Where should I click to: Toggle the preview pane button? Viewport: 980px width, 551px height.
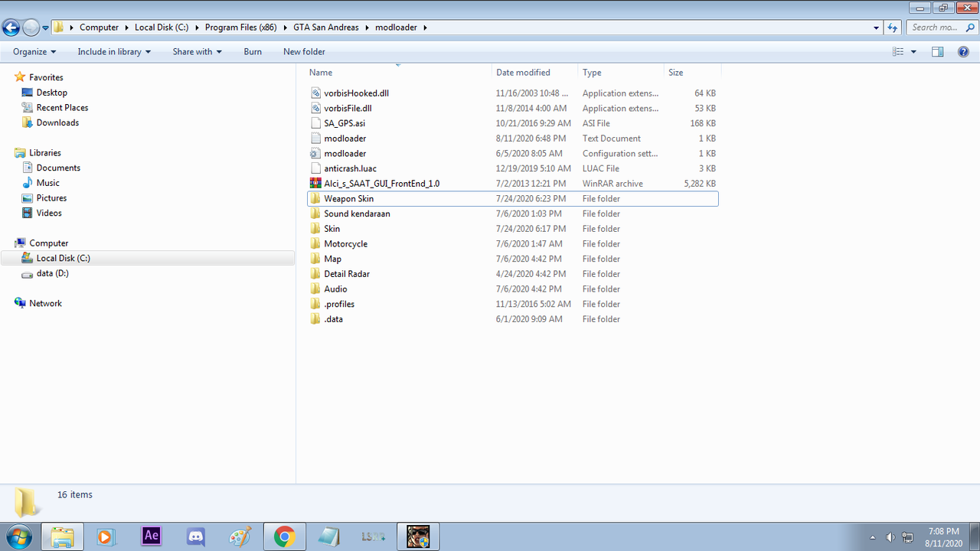click(x=937, y=52)
